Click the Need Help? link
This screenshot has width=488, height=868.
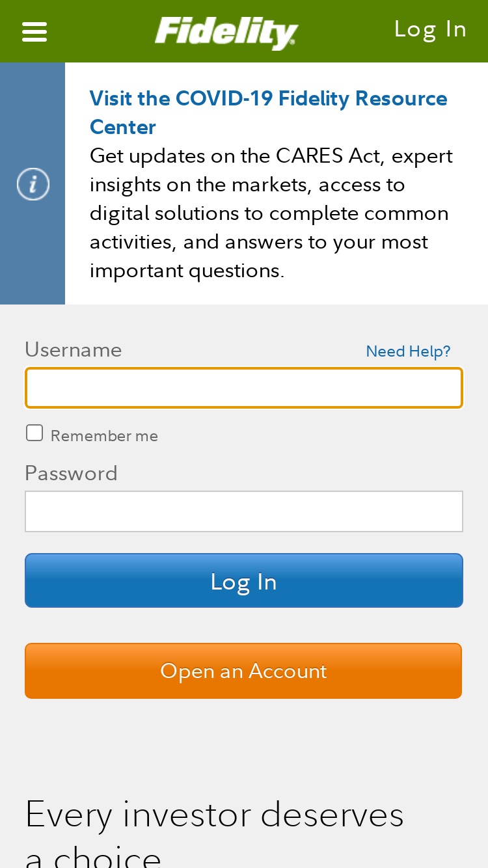pyautogui.click(x=408, y=351)
